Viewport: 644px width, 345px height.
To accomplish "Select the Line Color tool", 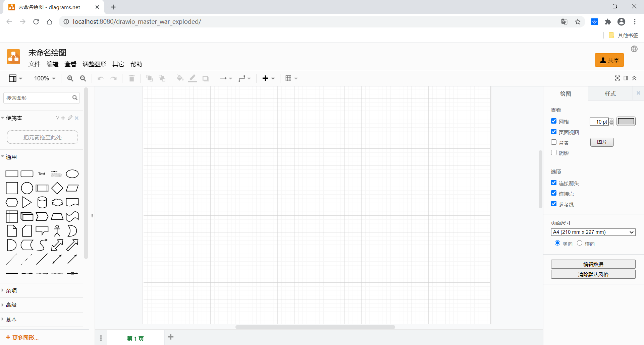I will pos(192,78).
